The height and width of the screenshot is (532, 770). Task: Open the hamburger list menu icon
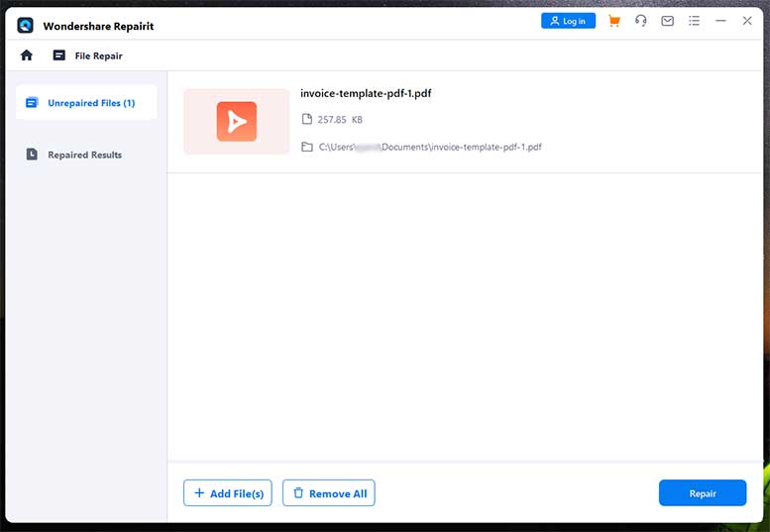coord(694,21)
